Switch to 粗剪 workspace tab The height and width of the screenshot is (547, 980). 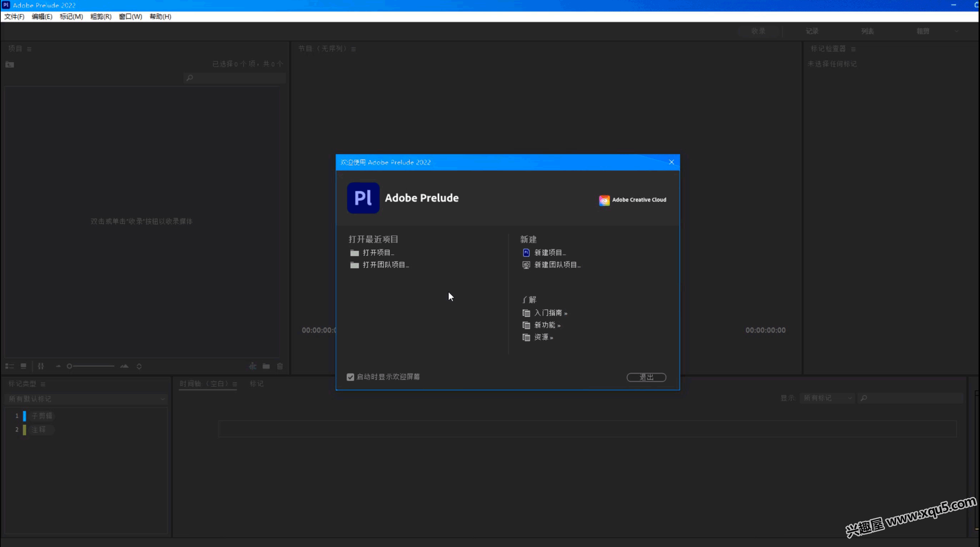pyautogui.click(x=922, y=31)
